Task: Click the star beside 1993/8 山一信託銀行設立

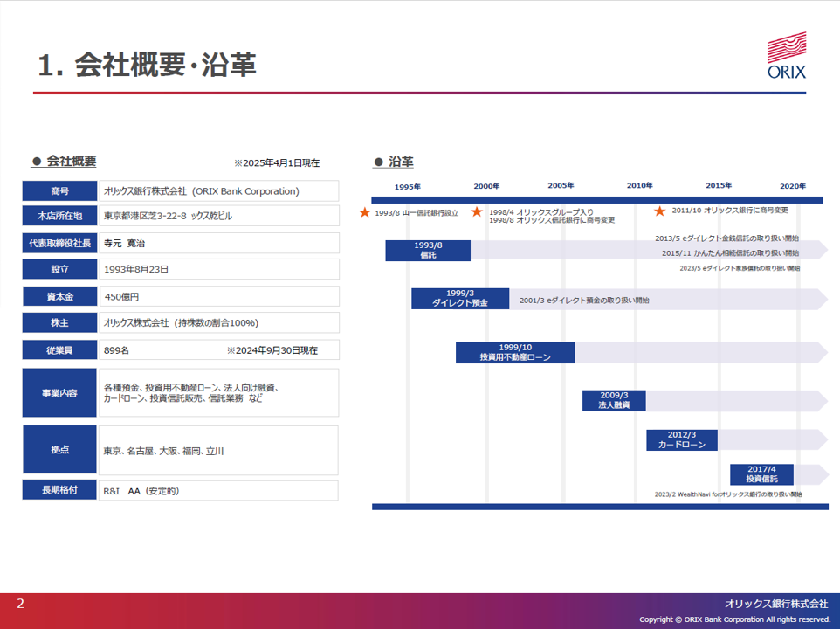Action: [x=365, y=212]
